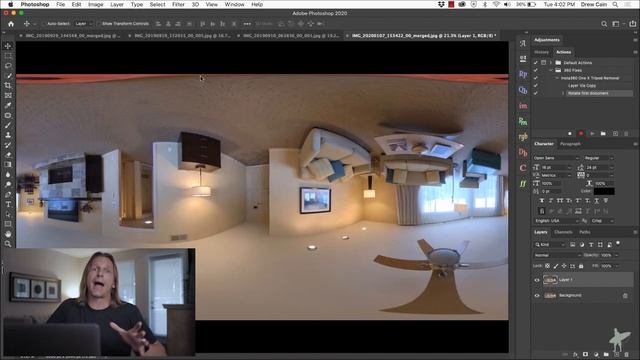Open the Window menu

[235, 4]
